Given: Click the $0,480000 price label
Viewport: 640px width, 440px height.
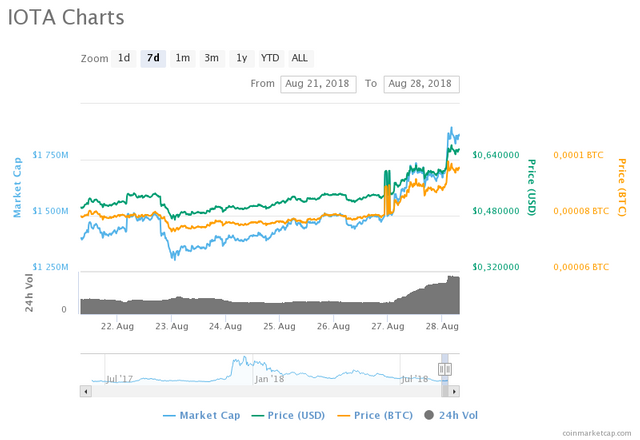Looking at the screenshot, I should [496, 211].
